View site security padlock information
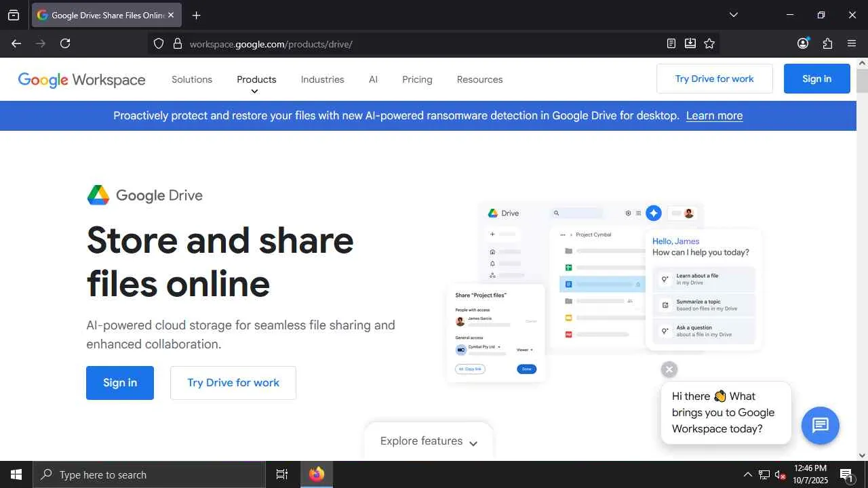The width and height of the screenshot is (868, 488). pyautogui.click(x=178, y=43)
